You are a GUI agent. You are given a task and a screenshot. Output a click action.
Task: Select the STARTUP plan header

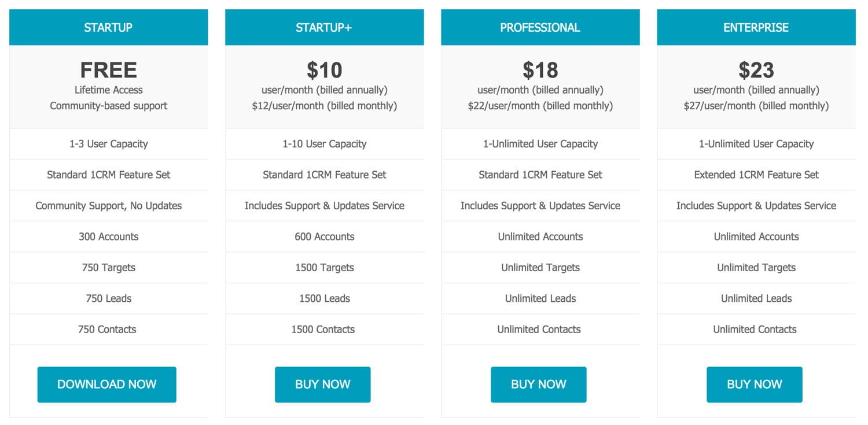109,27
